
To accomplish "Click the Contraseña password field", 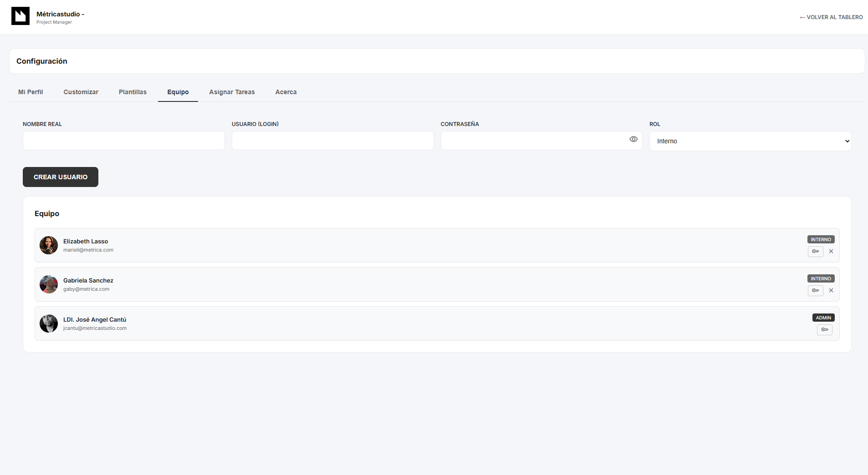I will point(533,141).
